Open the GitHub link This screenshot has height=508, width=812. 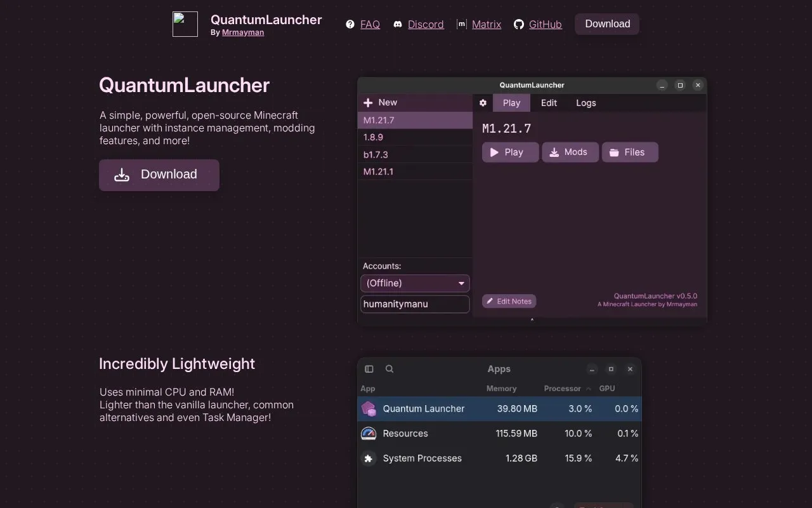(546, 24)
